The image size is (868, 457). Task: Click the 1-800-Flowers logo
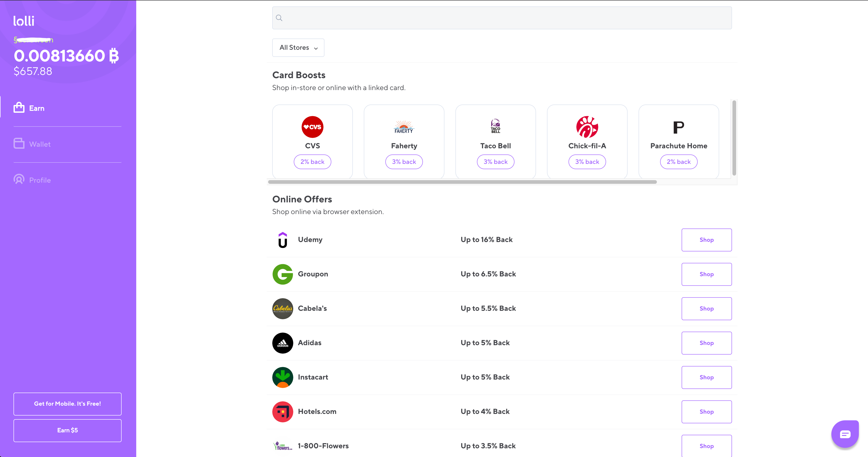(x=283, y=446)
